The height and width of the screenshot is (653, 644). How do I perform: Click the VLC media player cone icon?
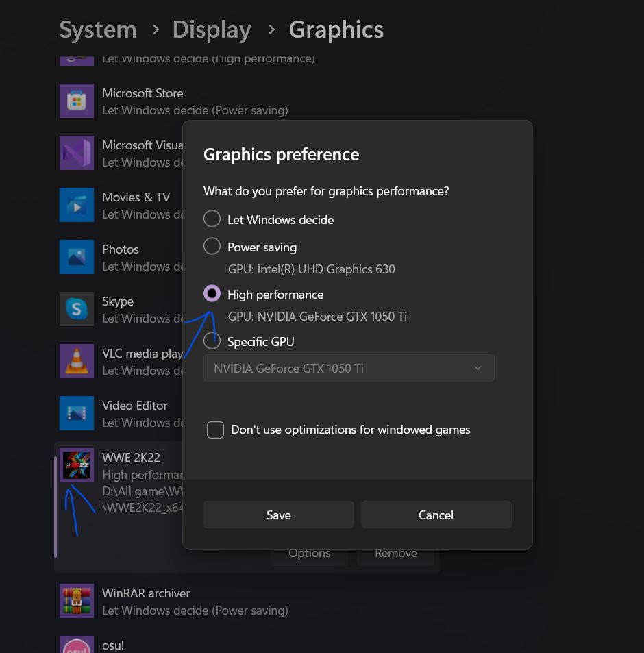pyautogui.click(x=77, y=361)
